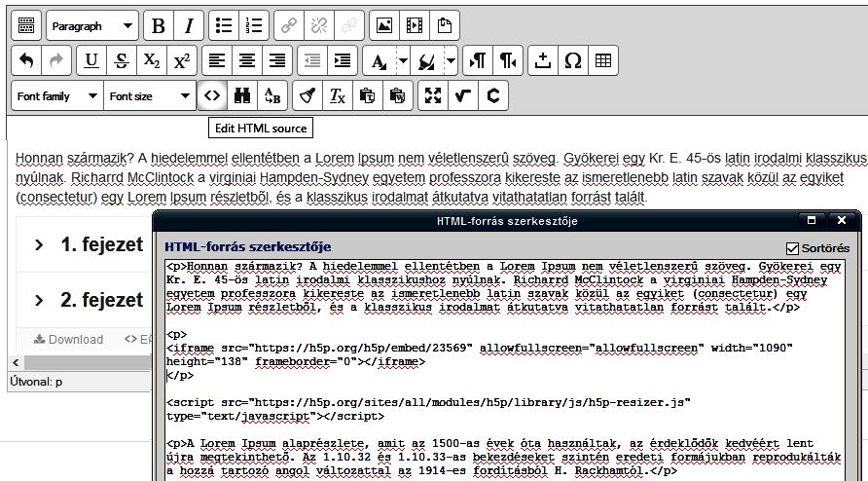Center align text
The width and height of the screenshot is (868, 481).
(x=247, y=60)
